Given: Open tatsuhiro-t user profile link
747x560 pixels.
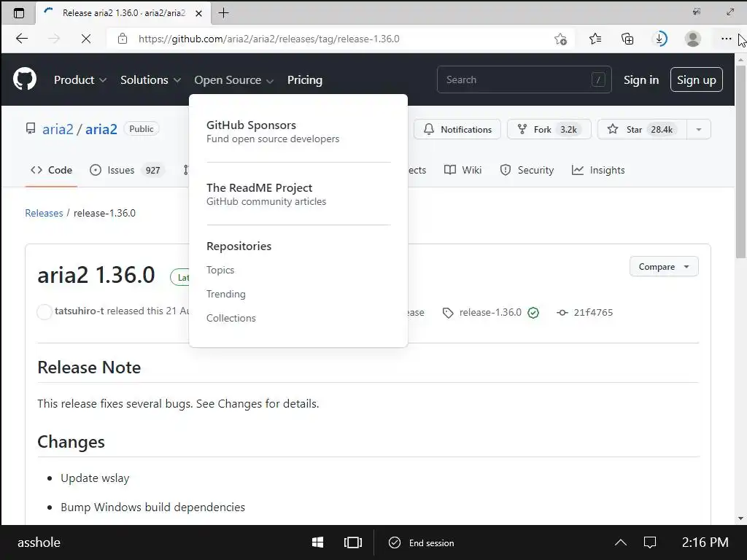Looking at the screenshot, I should 79,311.
